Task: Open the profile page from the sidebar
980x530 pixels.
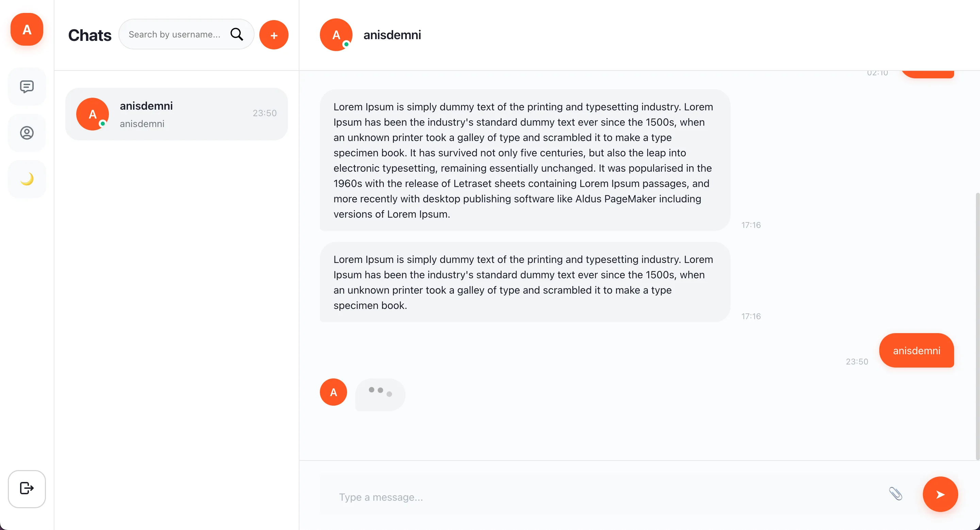Action: 27,133
